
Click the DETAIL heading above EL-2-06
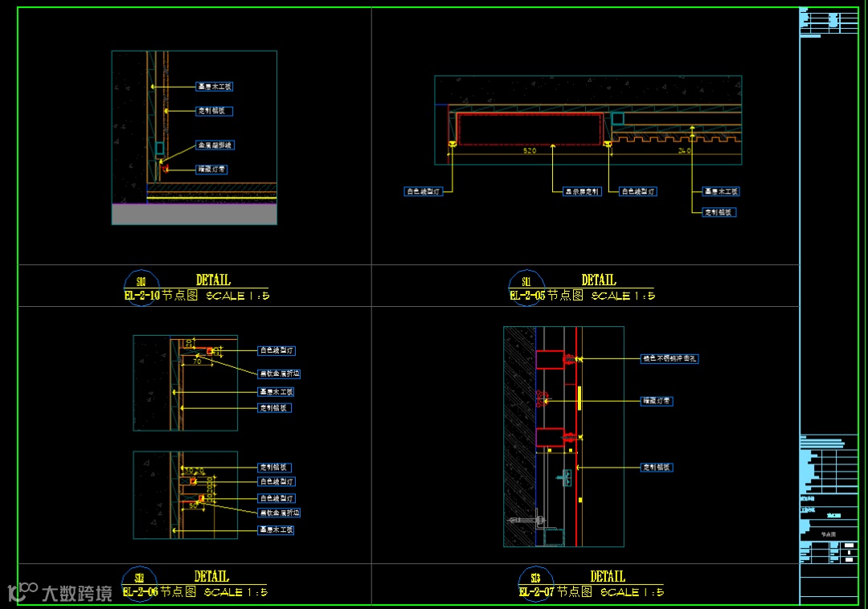[211, 576]
